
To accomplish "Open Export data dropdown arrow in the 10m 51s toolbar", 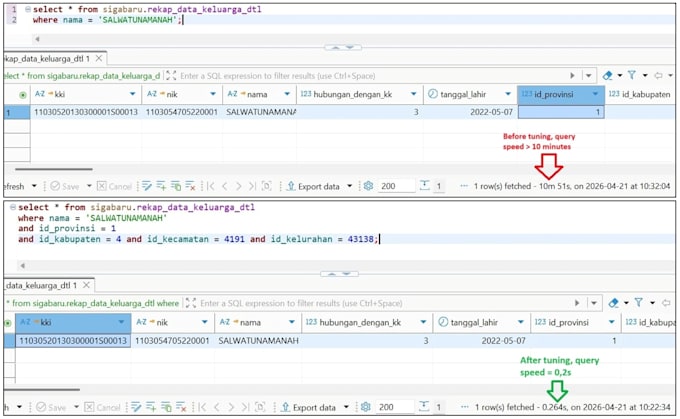I will [x=350, y=187].
